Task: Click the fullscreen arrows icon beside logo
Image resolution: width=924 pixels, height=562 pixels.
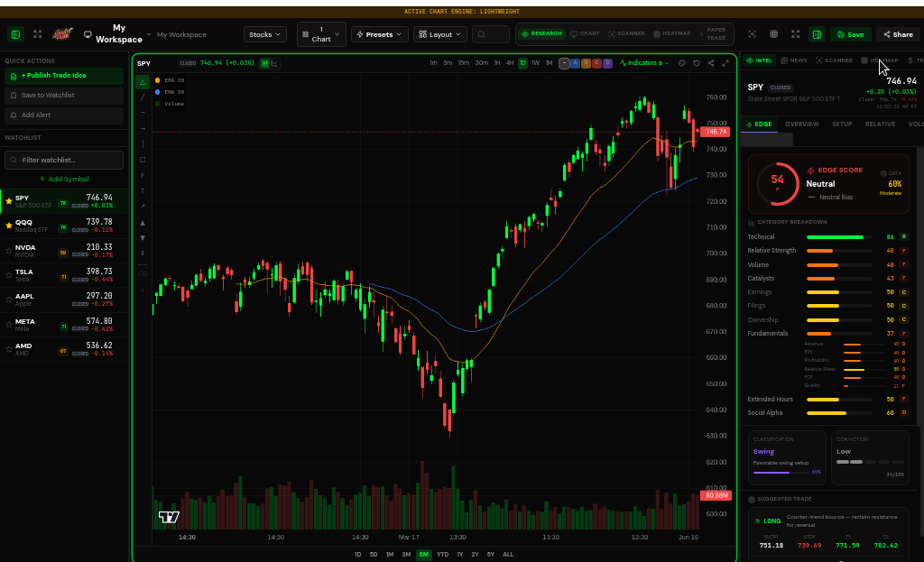Action: [38, 34]
